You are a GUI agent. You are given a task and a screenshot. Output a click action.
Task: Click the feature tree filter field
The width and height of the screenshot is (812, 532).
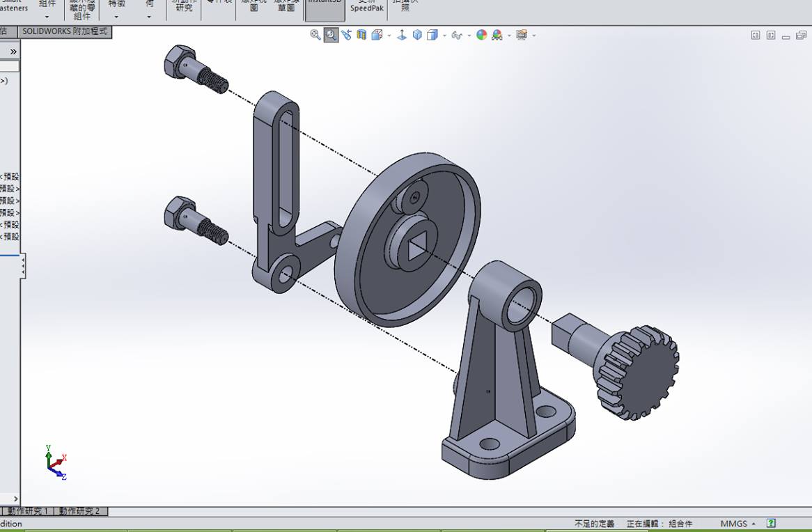(9, 66)
